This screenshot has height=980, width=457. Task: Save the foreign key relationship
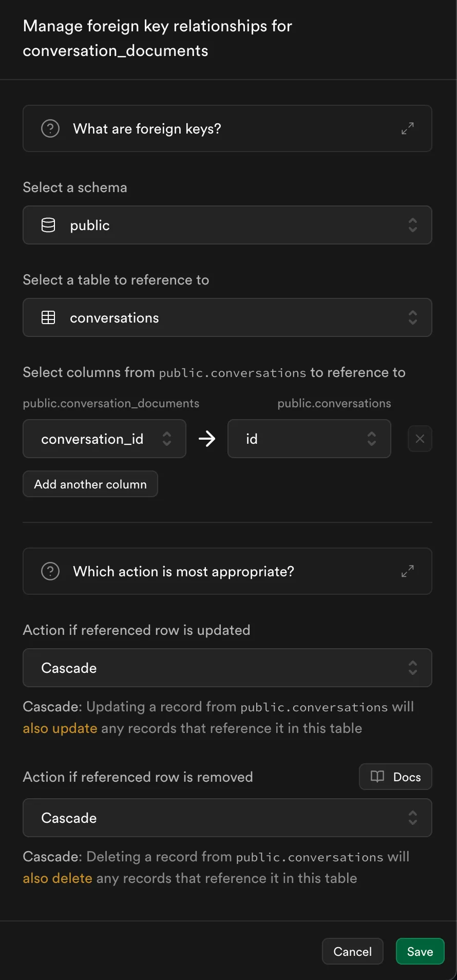pyautogui.click(x=420, y=951)
